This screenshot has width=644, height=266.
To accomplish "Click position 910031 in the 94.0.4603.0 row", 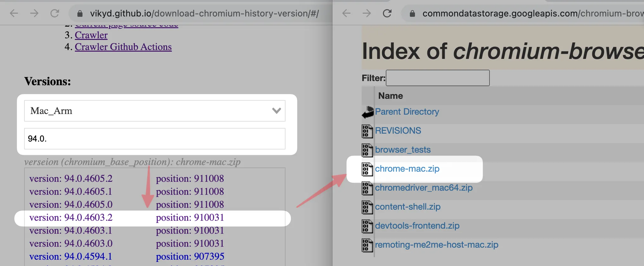I will (x=190, y=244).
